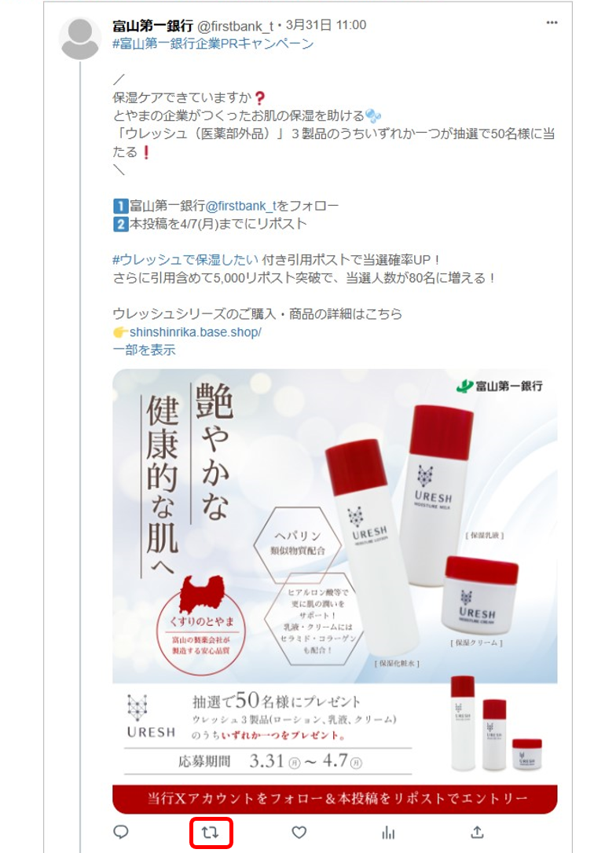616x853 pixels.
Task: Click the @firstbank_t handle in the header
Action: [x=235, y=26]
